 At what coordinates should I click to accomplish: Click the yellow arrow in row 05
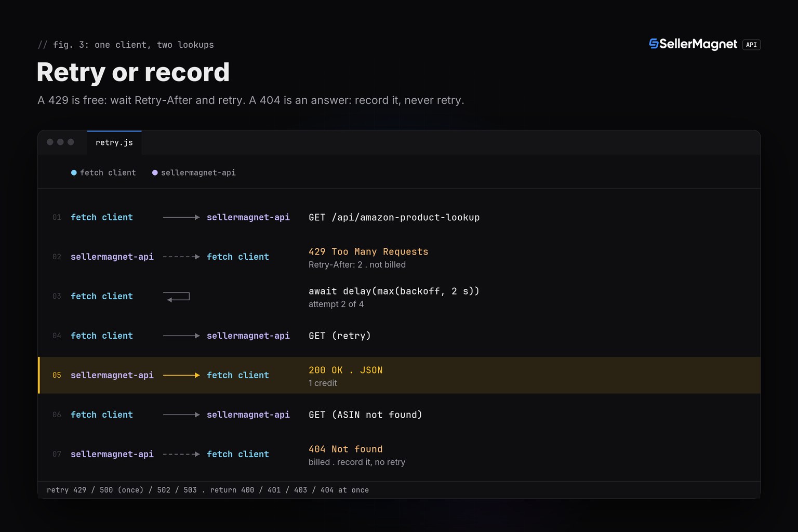181,375
